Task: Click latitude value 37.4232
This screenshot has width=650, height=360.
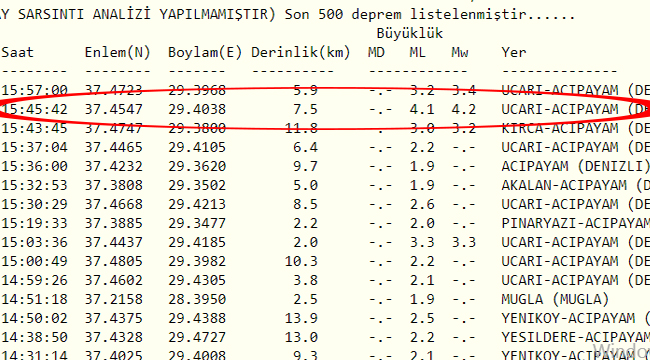Action: [x=114, y=166]
